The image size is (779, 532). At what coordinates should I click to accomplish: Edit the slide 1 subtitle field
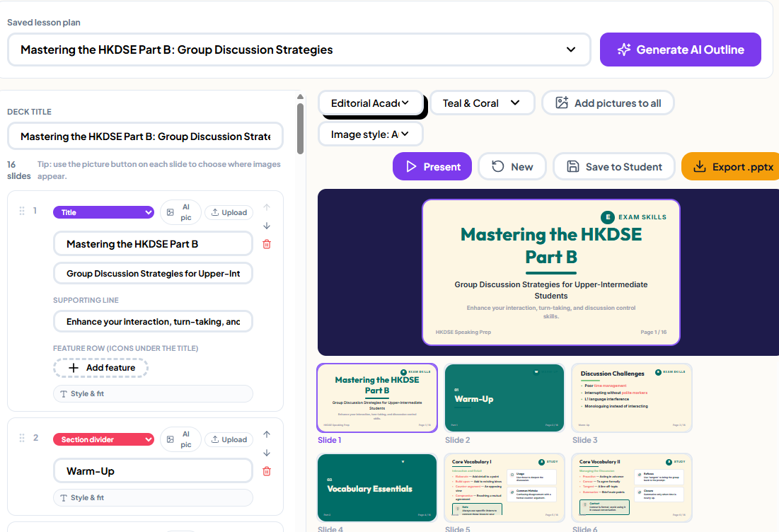coord(153,273)
